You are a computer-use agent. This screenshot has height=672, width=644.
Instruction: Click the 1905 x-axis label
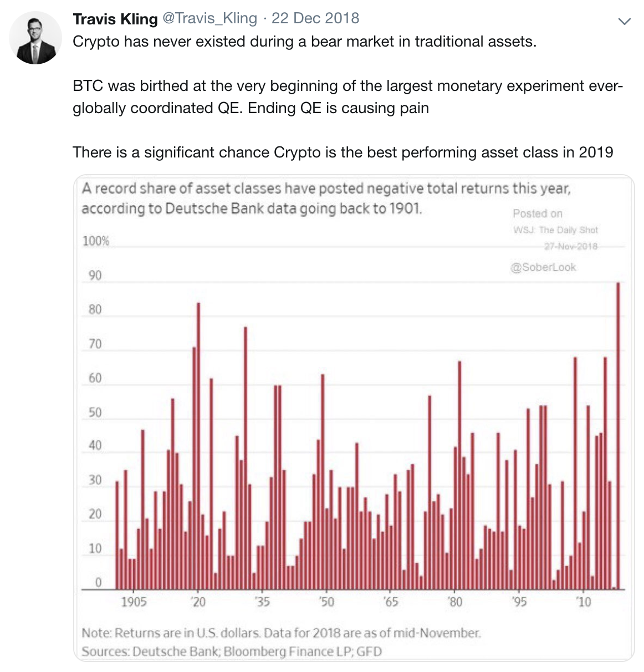pyautogui.click(x=134, y=602)
